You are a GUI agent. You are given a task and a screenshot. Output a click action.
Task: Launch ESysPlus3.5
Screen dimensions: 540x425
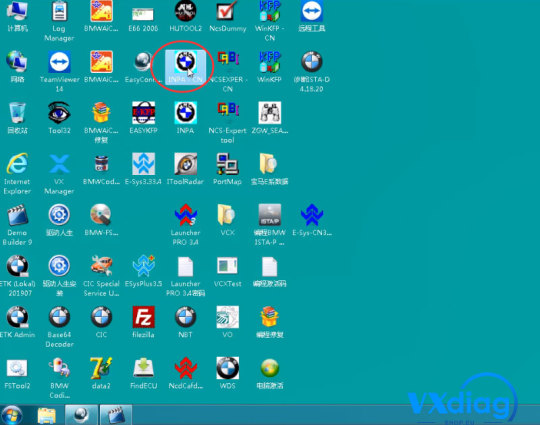point(143,271)
